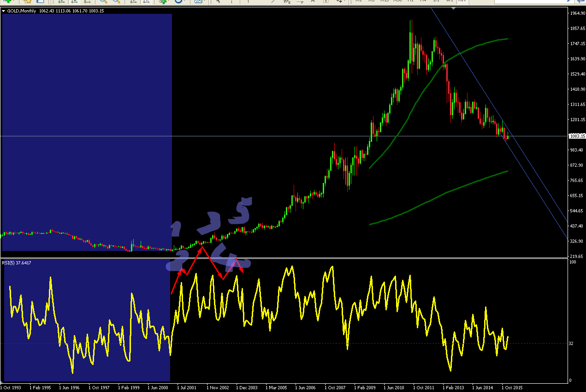Click price scale label 765.65

click(576, 180)
